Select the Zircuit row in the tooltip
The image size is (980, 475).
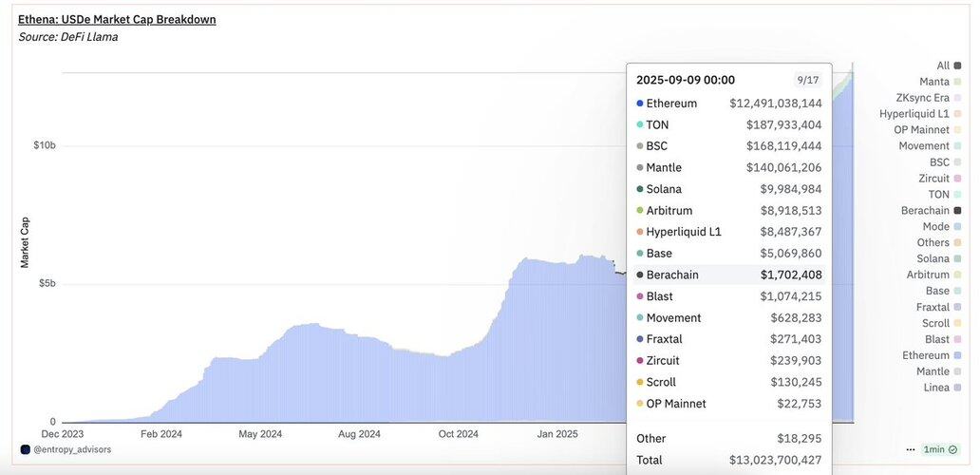(728, 361)
